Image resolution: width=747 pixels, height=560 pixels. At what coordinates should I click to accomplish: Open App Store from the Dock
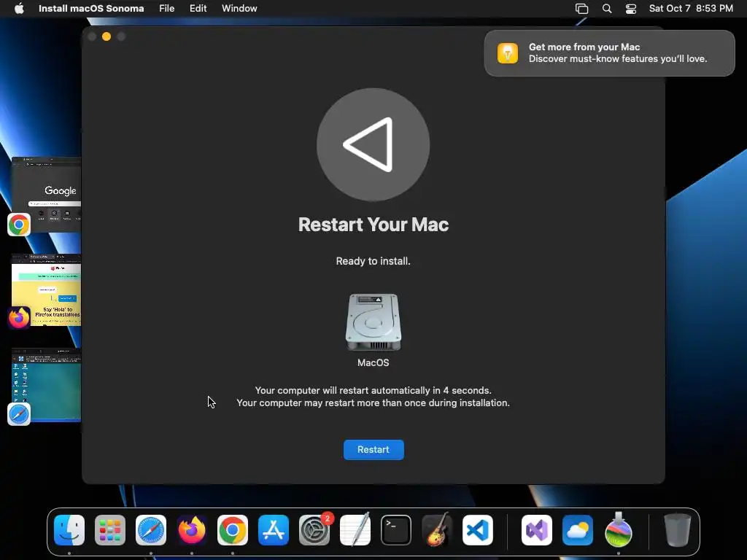coord(274,530)
